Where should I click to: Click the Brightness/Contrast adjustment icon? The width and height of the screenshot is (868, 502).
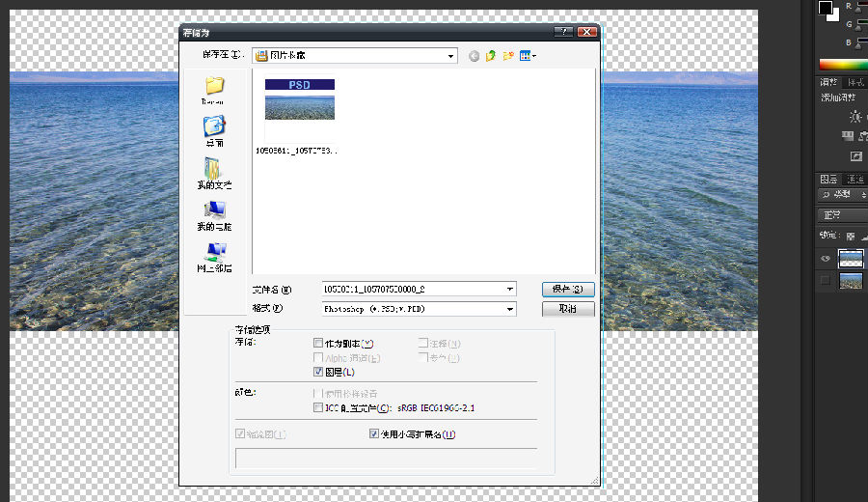(854, 116)
